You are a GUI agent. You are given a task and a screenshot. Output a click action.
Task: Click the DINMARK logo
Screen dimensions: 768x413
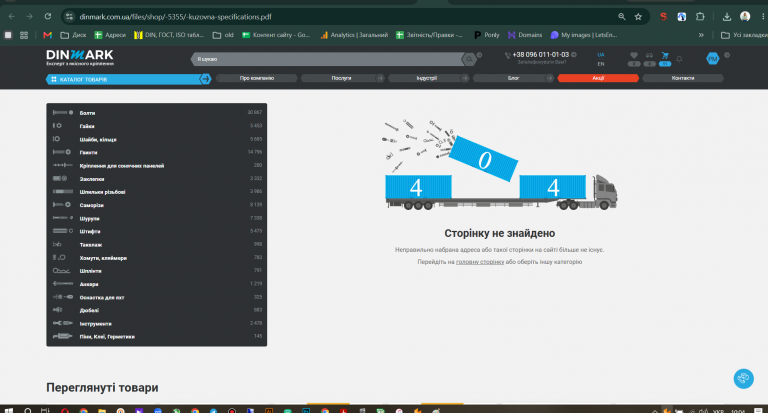click(x=80, y=57)
